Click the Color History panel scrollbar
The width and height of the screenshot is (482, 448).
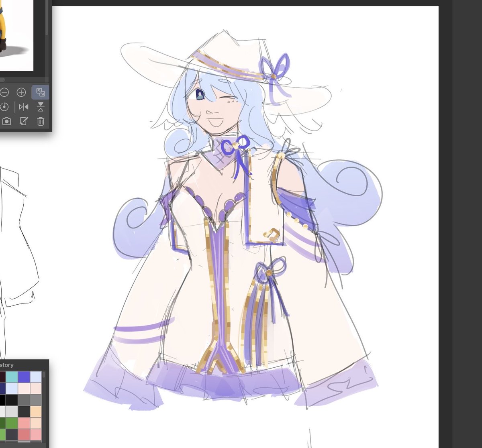point(44,375)
